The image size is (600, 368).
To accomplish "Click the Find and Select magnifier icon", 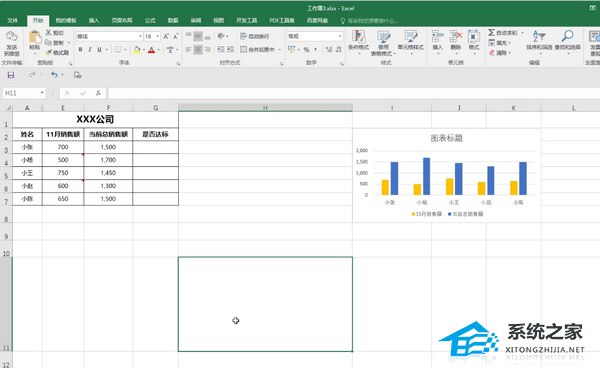I will point(567,37).
